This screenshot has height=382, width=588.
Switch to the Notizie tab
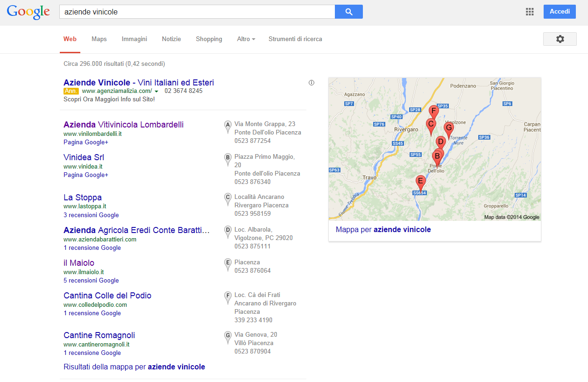pyautogui.click(x=171, y=39)
